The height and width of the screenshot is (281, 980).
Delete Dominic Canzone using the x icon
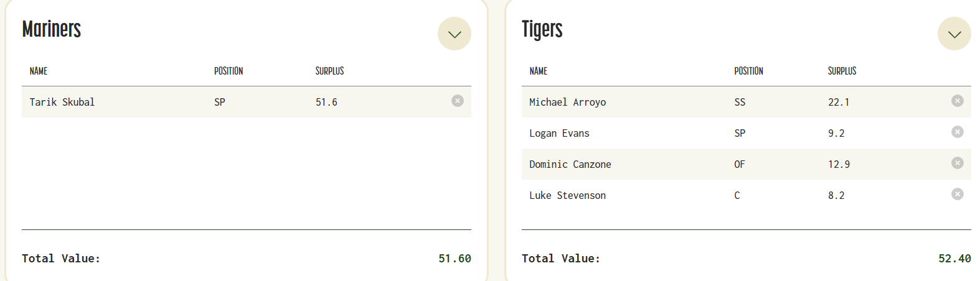958,163
